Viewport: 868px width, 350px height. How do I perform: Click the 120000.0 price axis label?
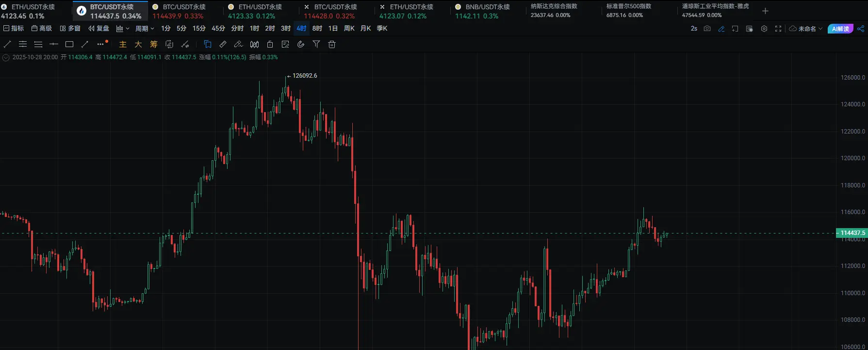coord(853,158)
